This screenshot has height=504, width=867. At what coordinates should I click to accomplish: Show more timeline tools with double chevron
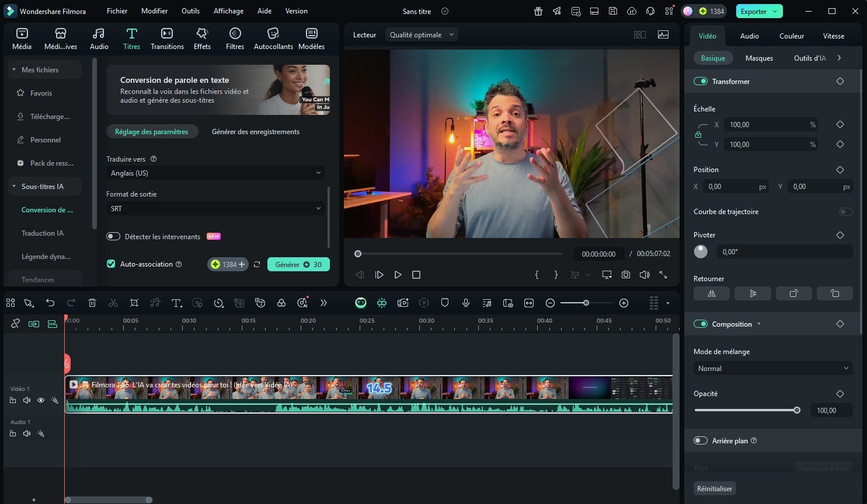(x=323, y=303)
